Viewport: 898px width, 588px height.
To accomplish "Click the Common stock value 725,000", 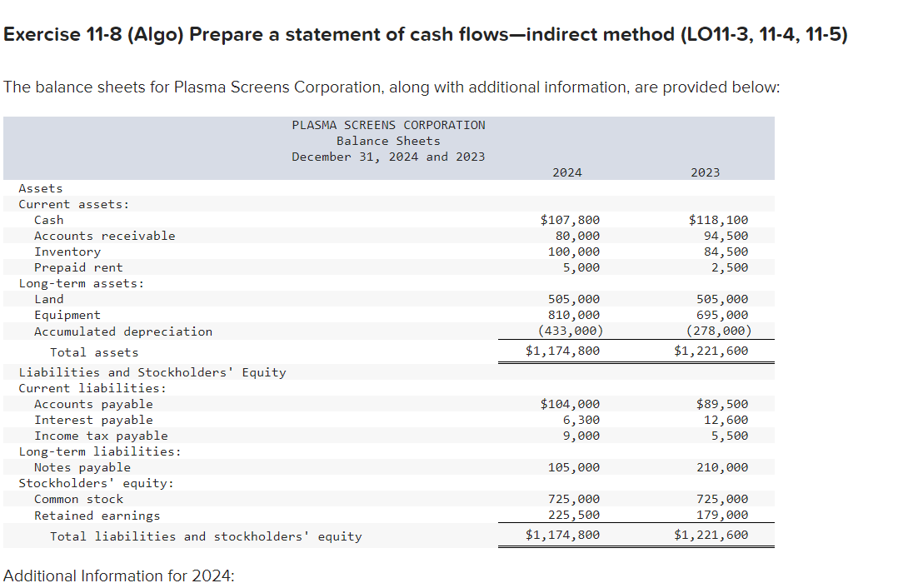I will coord(578,498).
